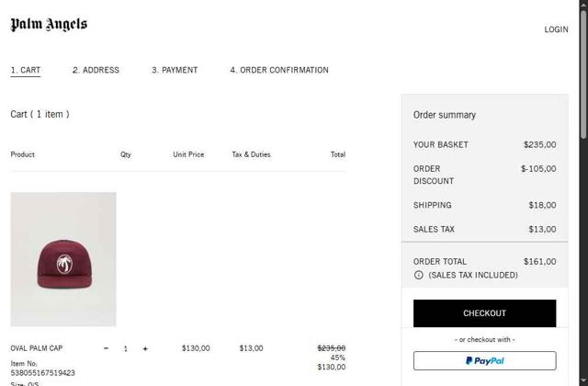Go to the 3. PAYMENT step

175,70
